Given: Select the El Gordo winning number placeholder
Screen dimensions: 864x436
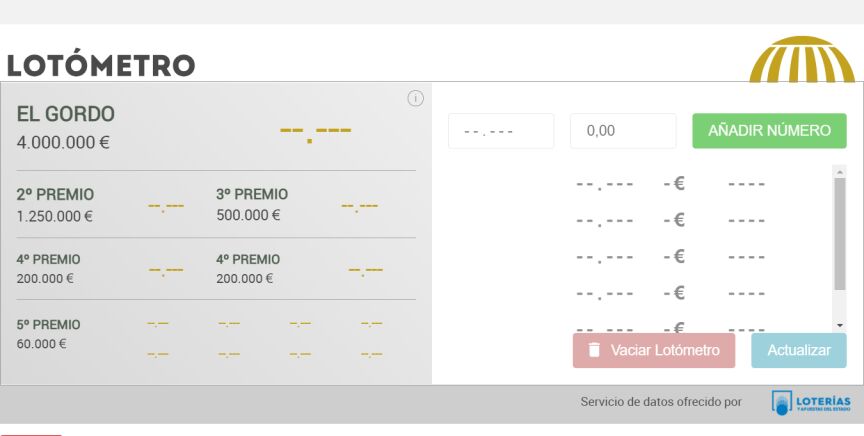Looking at the screenshot, I should 315,131.
